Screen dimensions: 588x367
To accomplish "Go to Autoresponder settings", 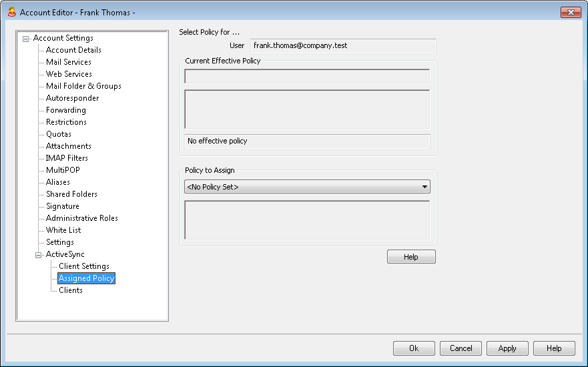I will (72, 98).
